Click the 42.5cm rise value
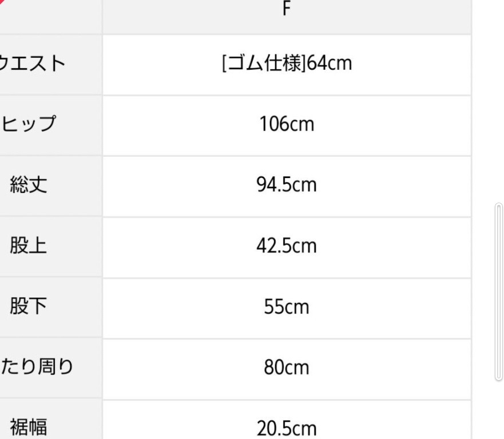The height and width of the screenshot is (439, 504). [287, 246]
